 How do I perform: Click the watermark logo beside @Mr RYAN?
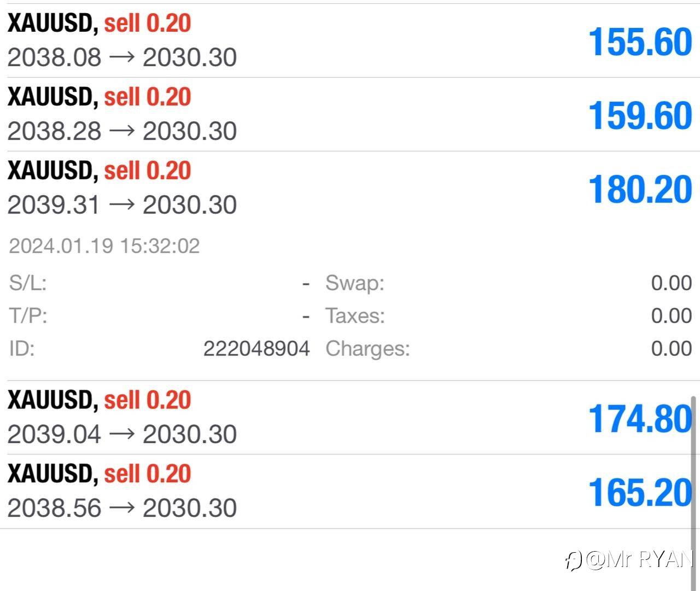click(x=573, y=560)
